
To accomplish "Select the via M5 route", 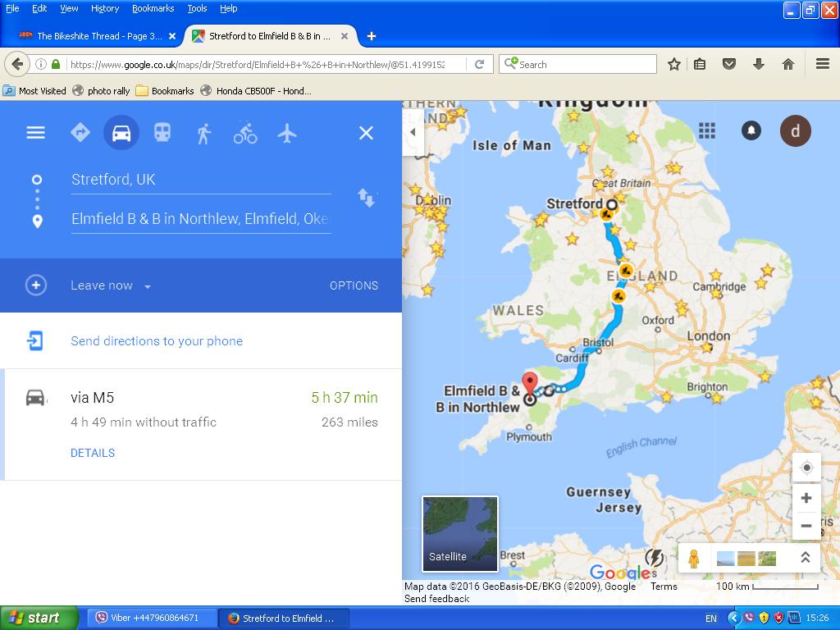I will (201, 424).
